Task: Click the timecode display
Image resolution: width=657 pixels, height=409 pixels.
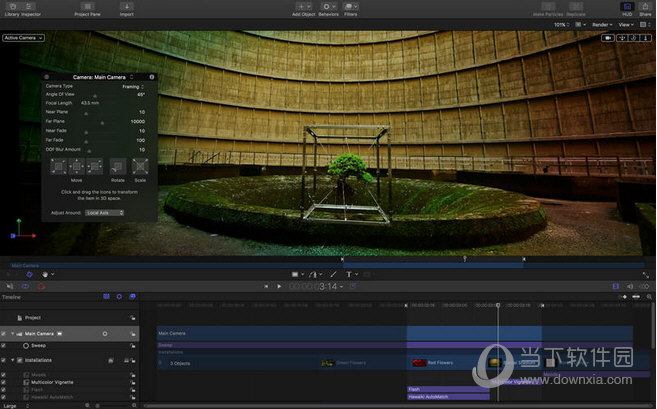Action: tap(314, 287)
